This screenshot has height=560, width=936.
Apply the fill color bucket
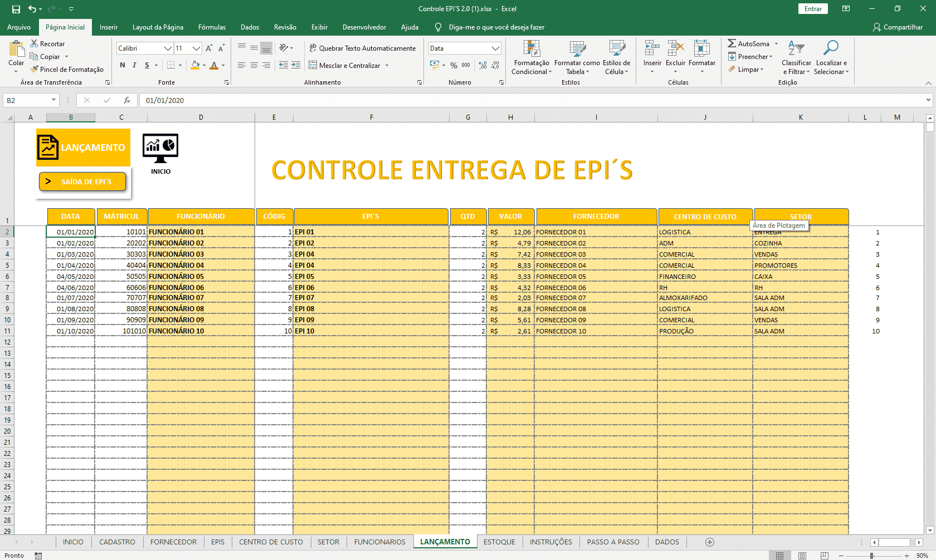[x=195, y=65]
